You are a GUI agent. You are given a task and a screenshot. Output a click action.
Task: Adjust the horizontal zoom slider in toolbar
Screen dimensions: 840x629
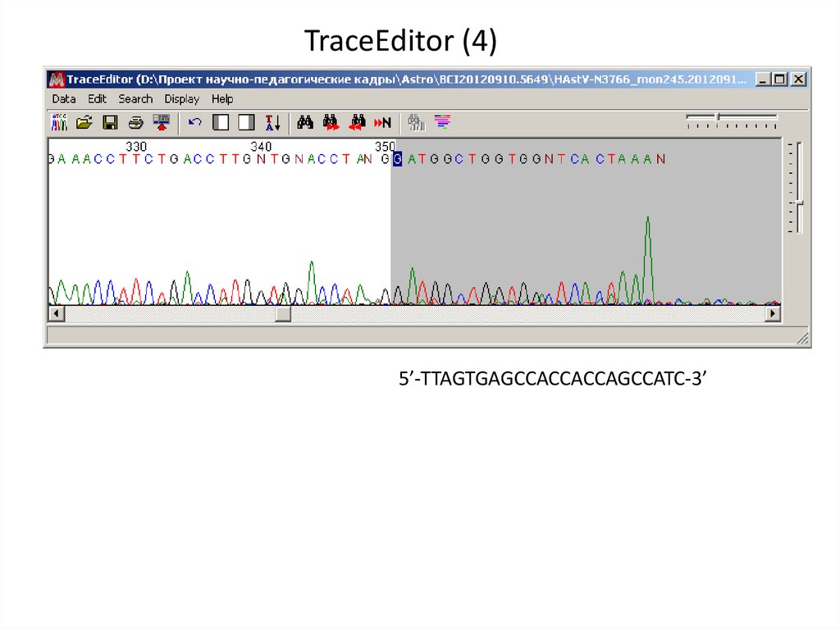[x=719, y=116]
